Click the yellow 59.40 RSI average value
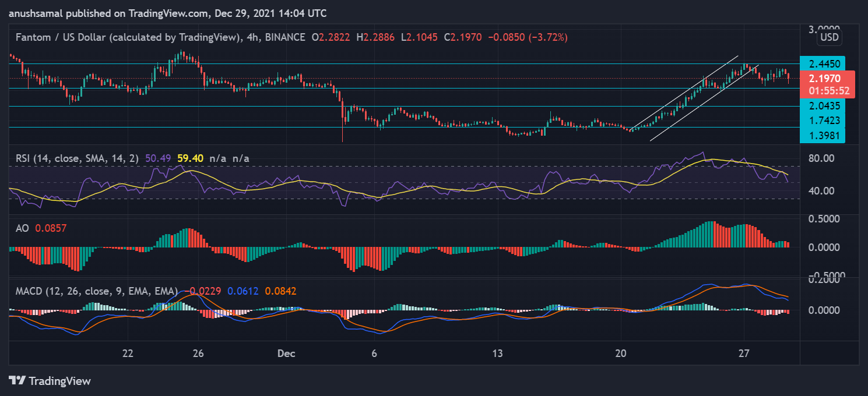The height and width of the screenshot is (396, 868). coord(190,158)
